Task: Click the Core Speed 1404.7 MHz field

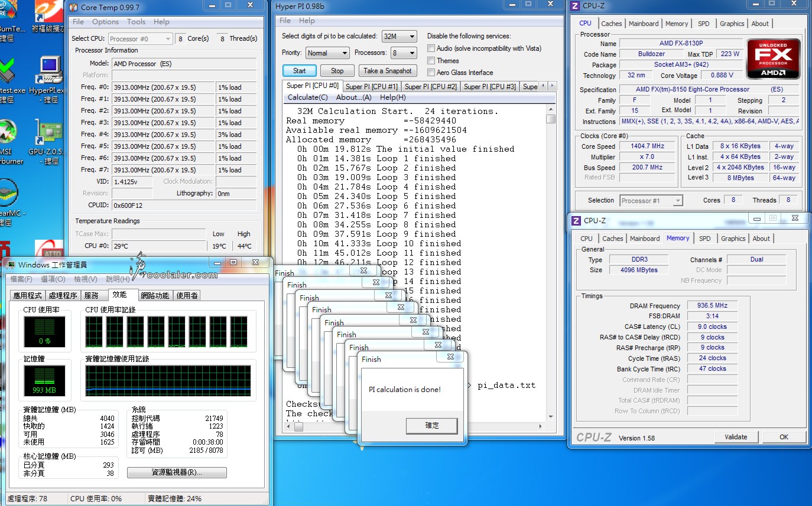Action: 647,146
